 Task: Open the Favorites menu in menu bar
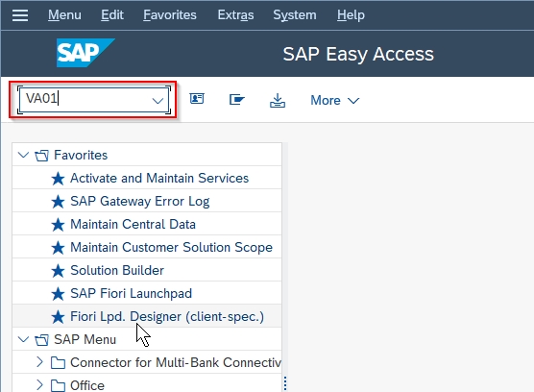(170, 15)
